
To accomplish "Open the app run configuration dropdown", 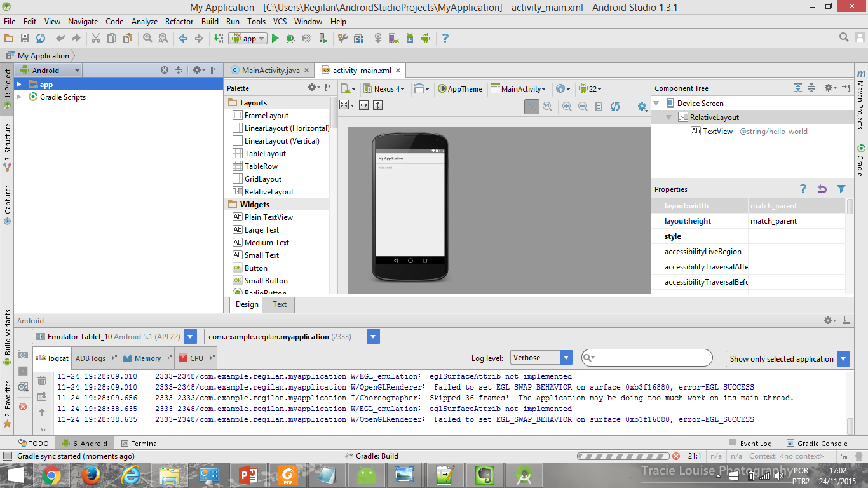I will (x=248, y=38).
